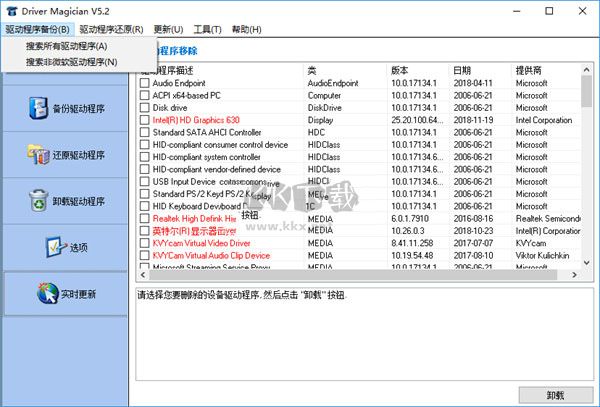Sort by the 日期 column header
This screenshot has width=600, height=407.
pos(480,70)
